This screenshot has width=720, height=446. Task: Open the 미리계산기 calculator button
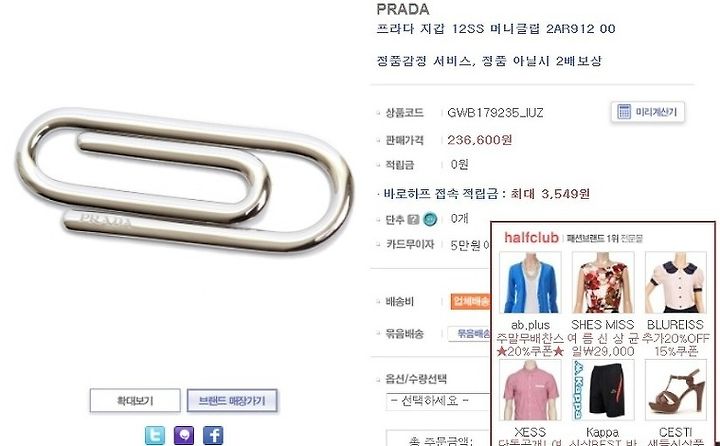[648, 112]
